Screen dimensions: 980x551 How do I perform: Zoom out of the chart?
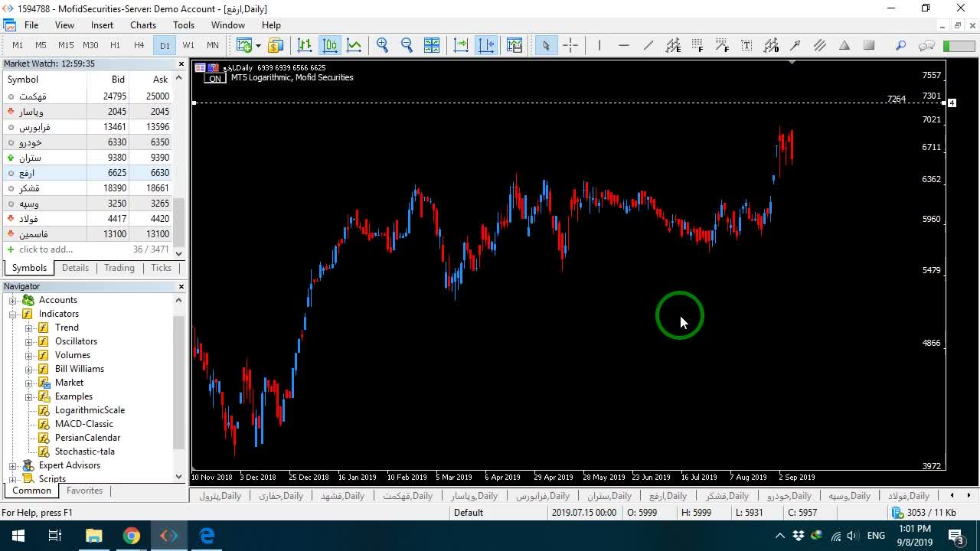point(407,45)
